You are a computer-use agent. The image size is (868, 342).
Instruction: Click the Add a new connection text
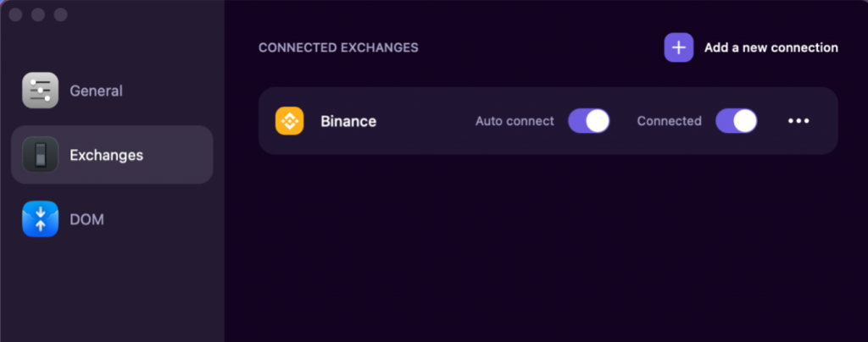pyautogui.click(x=771, y=47)
